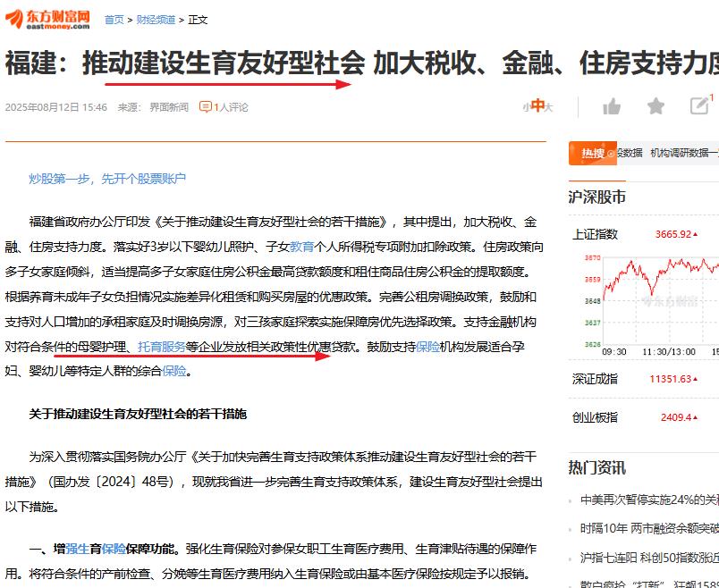Click the star favorite icon
The width and height of the screenshot is (719, 588).
click(656, 106)
